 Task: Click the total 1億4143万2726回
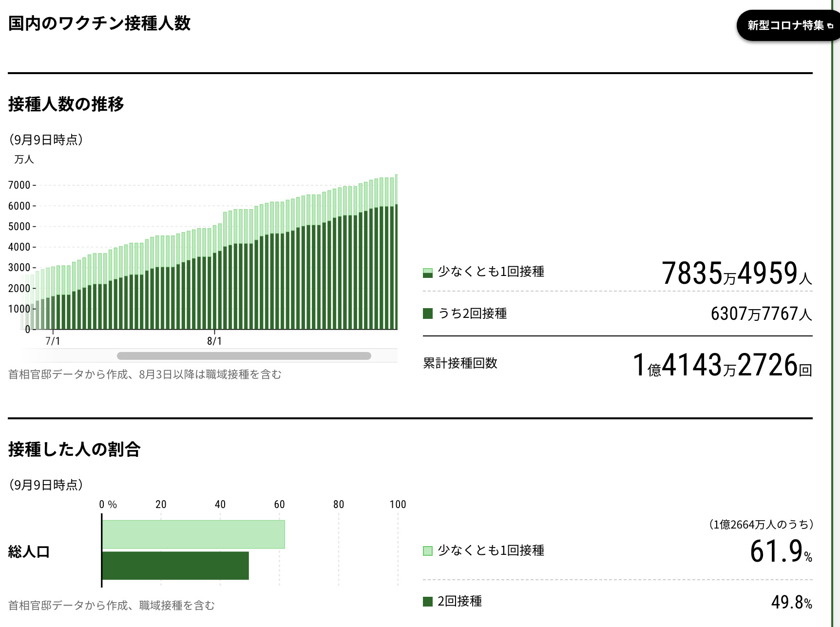pos(722,365)
